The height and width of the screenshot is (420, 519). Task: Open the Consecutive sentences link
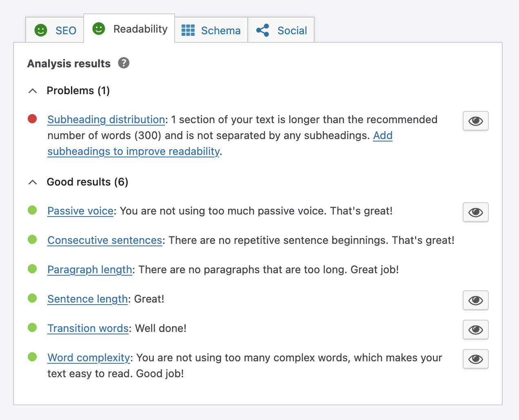[105, 240]
